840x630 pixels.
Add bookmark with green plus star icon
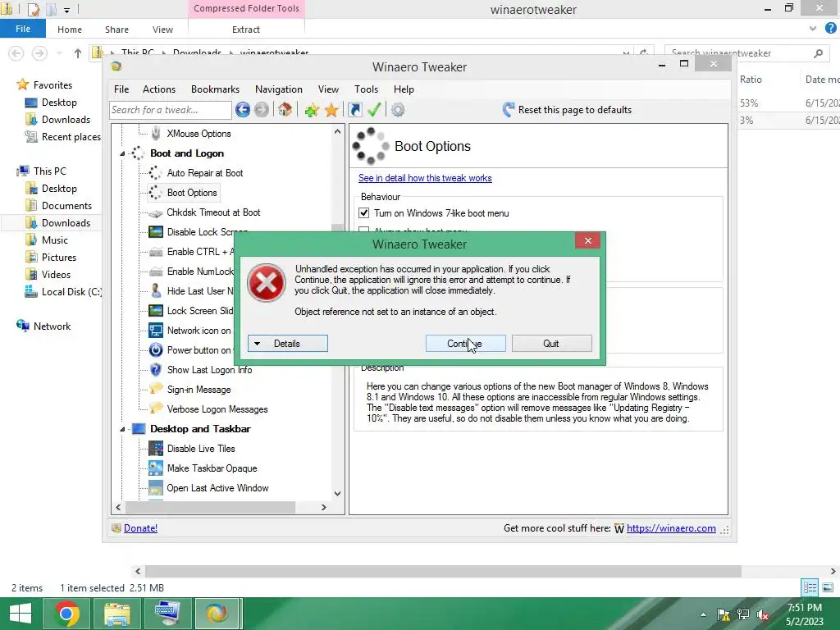(x=312, y=111)
